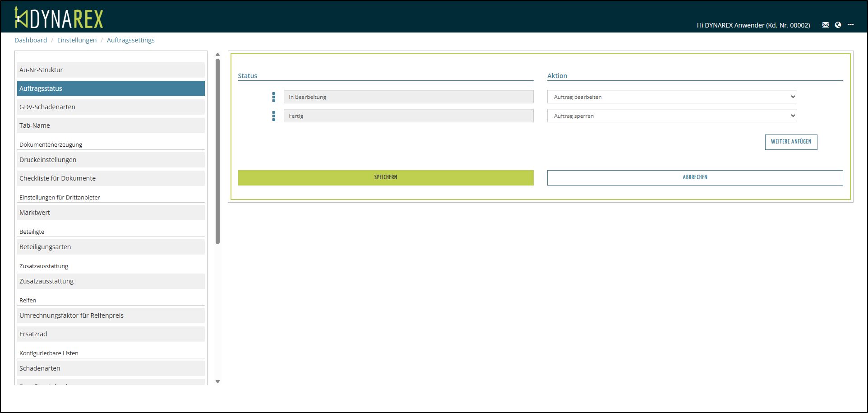868x413 pixels.
Task: Click drag handle beside Fertig
Action: 273,116
